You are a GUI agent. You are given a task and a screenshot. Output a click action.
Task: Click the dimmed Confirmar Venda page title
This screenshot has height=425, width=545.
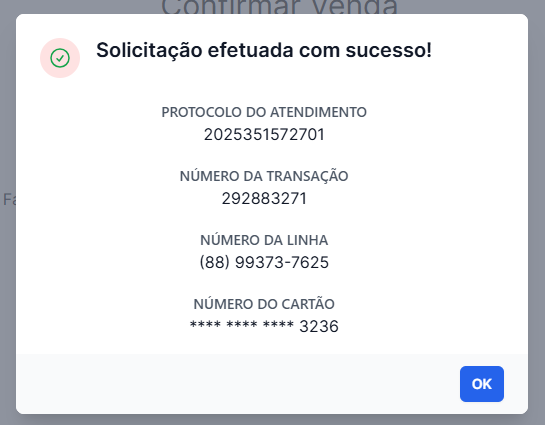coord(279,7)
